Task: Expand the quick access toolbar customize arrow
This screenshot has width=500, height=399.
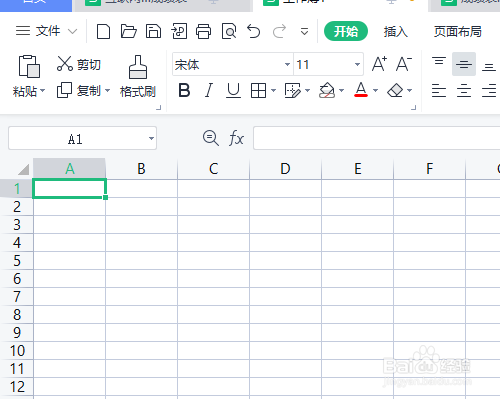Action: 304,32
